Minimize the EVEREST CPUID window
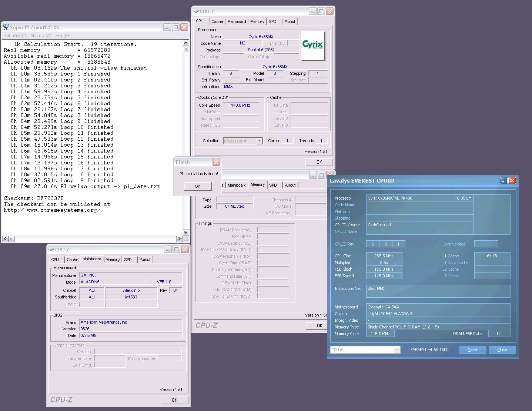This screenshot has width=532, height=411. [x=503, y=180]
